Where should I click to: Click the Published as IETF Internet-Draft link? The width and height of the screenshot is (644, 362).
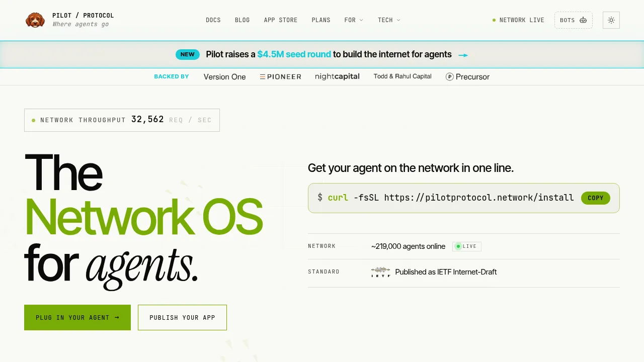point(446,272)
